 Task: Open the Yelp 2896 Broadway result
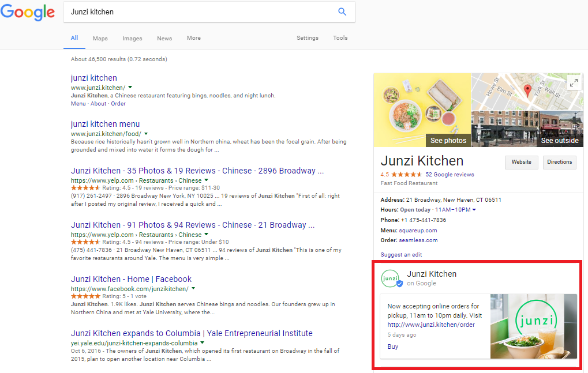(x=197, y=171)
